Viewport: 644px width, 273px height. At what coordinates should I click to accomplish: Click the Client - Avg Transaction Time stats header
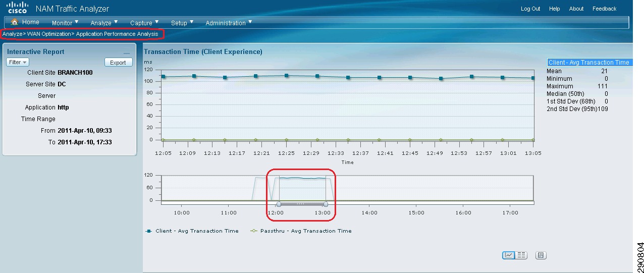pyautogui.click(x=589, y=63)
